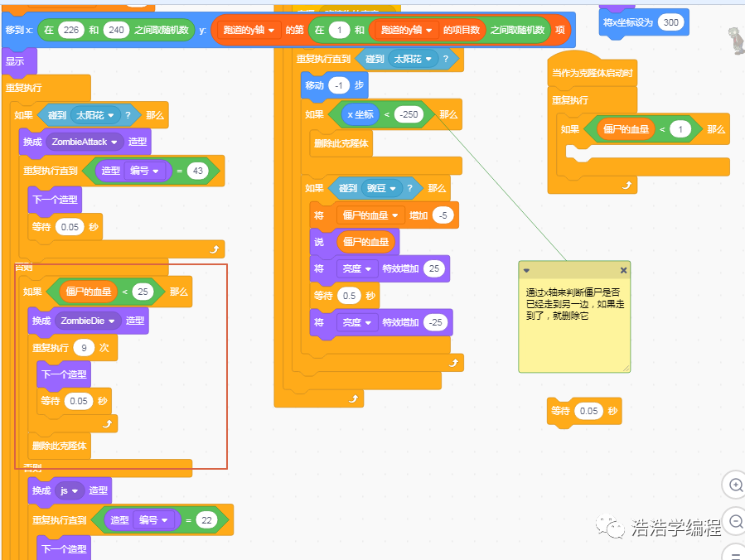Select the 移动 -1 步 block label
Screen dimensions: 745x560
[x=315, y=85]
